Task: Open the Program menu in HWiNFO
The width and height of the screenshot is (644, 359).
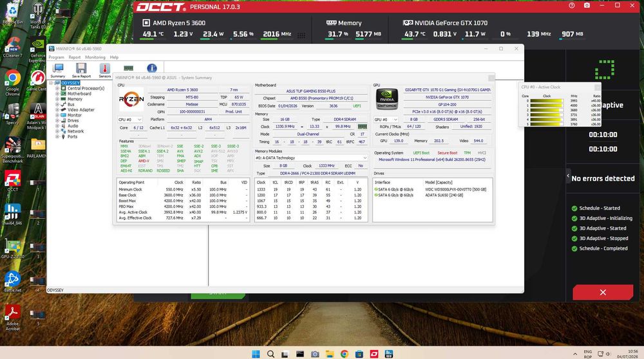Action: (56, 57)
